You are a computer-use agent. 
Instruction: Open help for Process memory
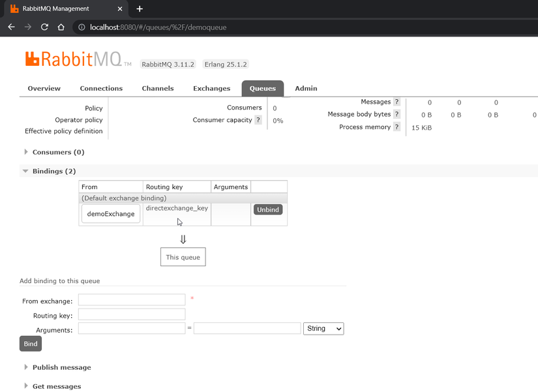396,127
